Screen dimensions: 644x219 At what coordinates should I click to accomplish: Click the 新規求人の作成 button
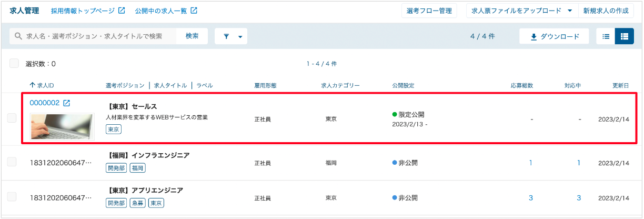coord(606,11)
